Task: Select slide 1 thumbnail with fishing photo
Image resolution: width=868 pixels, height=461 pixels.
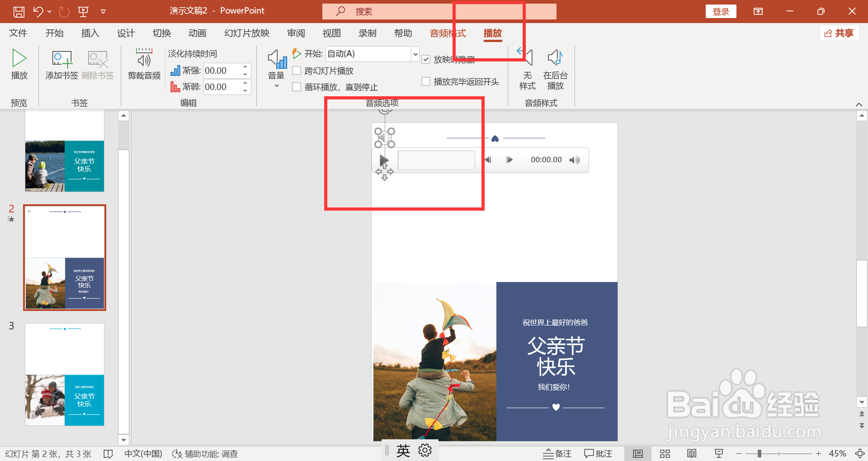Action: 65,151
